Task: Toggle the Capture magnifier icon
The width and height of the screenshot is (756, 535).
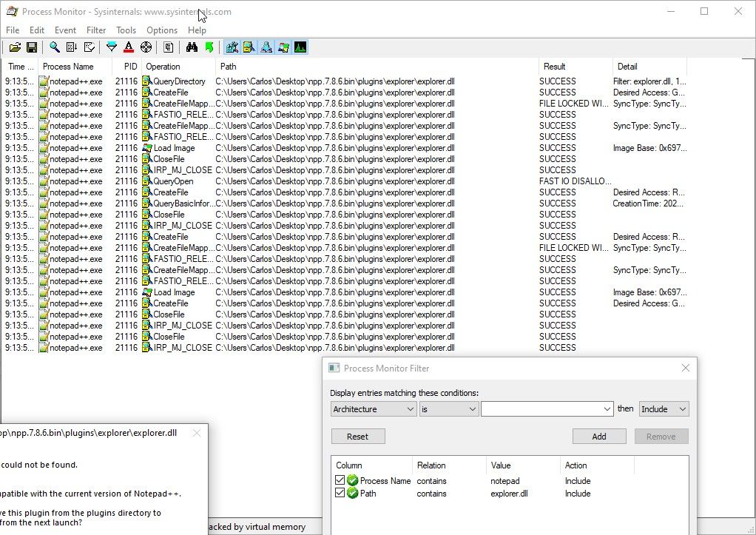Action: tap(55, 47)
